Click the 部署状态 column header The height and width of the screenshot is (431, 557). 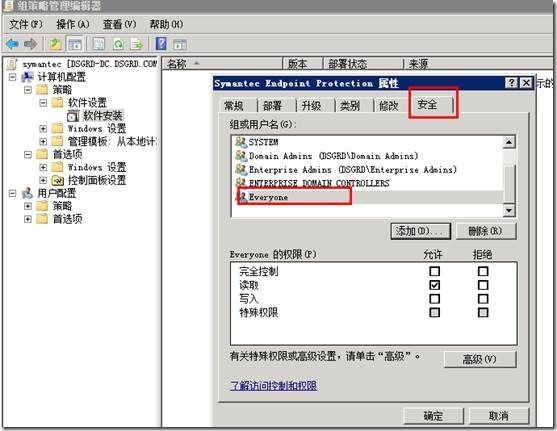pyautogui.click(x=363, y=64)
